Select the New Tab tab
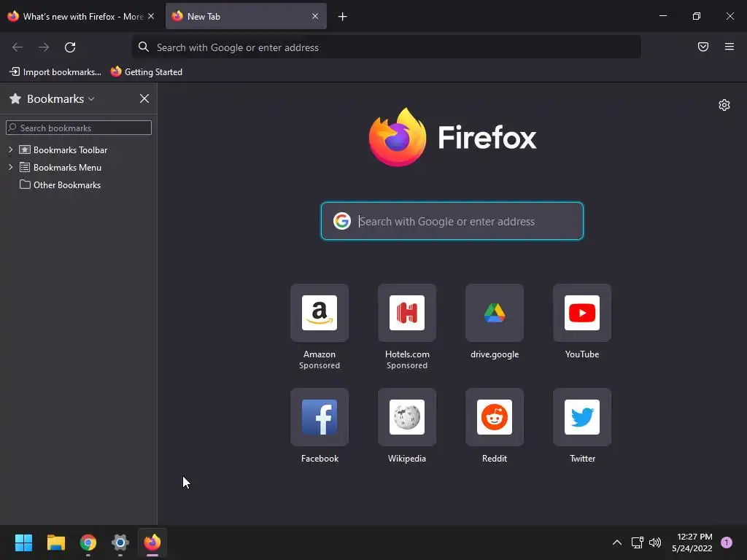This screenshot has height=560, width=747. pos(246,16)
